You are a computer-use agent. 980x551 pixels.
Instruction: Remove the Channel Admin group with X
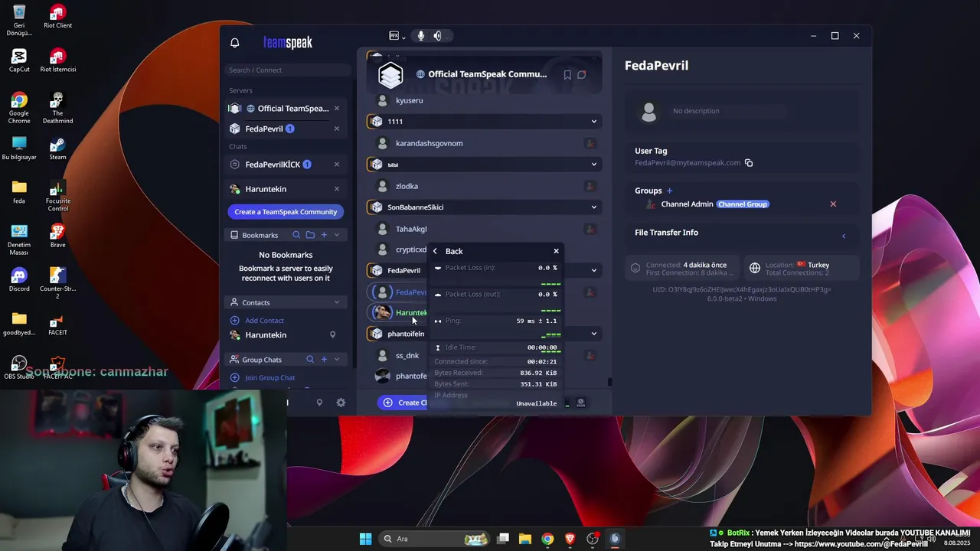[833, 204]
